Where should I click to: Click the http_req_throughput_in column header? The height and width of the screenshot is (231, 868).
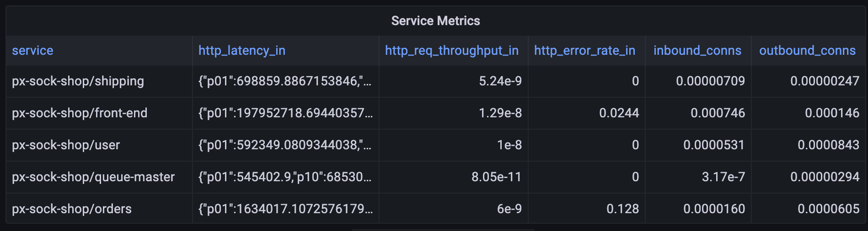tap(451, 51)
